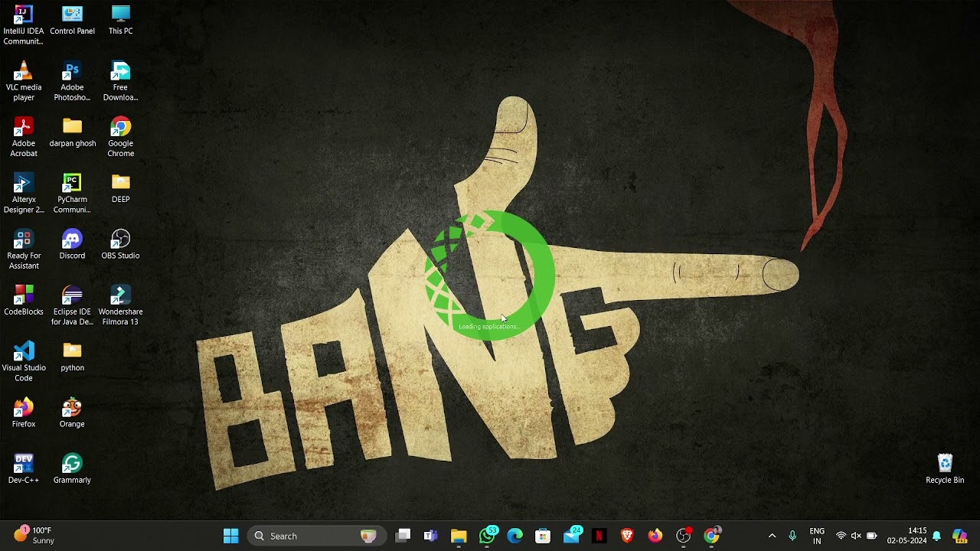Open the clock and calendar flyout

906,536
